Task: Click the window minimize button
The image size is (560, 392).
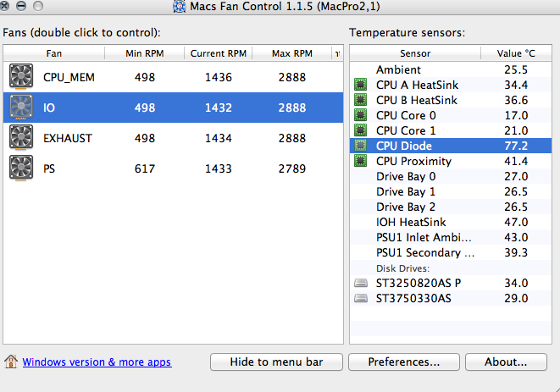Action: point(21,5)
